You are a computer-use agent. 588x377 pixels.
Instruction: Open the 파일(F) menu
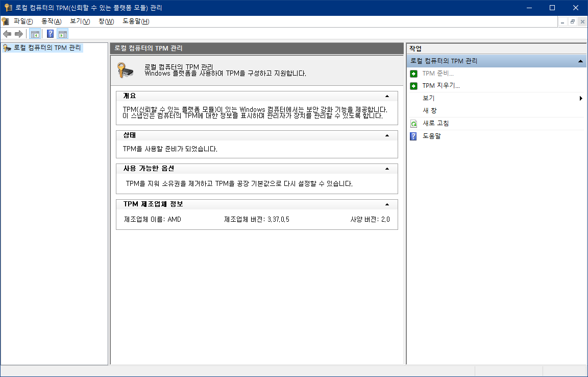click(23, 21)
